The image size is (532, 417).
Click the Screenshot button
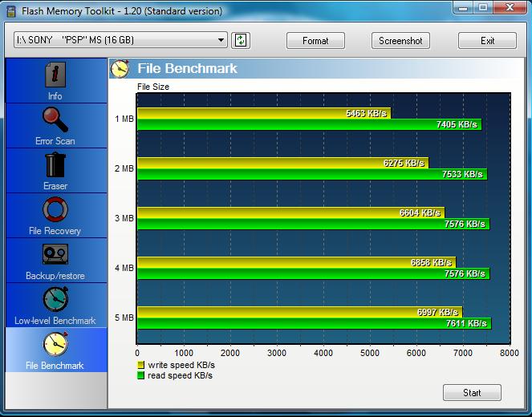coord(401,40)
